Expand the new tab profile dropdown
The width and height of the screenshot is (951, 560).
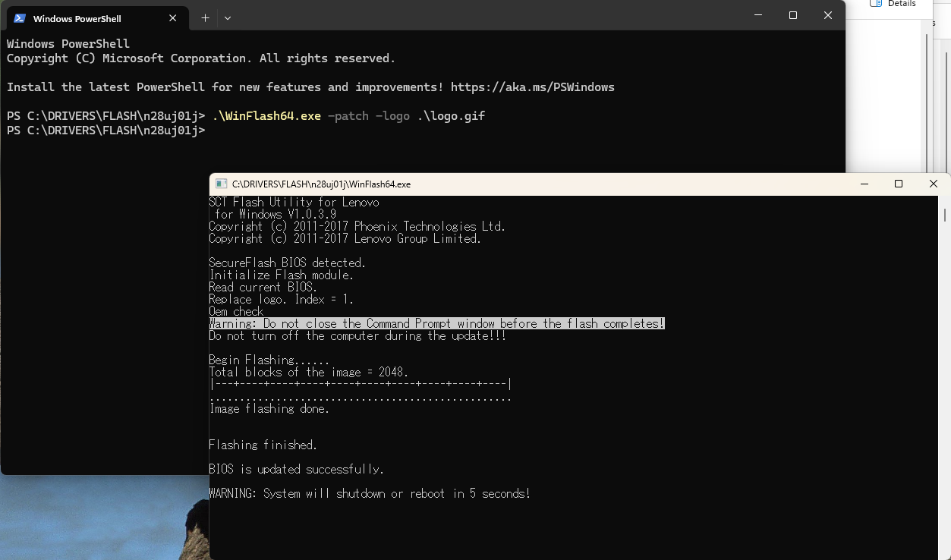[228, 17]
